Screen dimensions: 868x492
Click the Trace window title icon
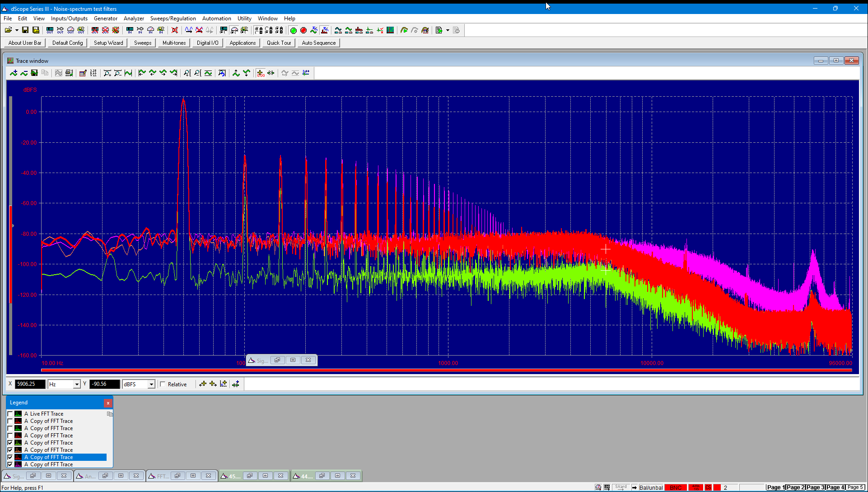coord(10,61)
